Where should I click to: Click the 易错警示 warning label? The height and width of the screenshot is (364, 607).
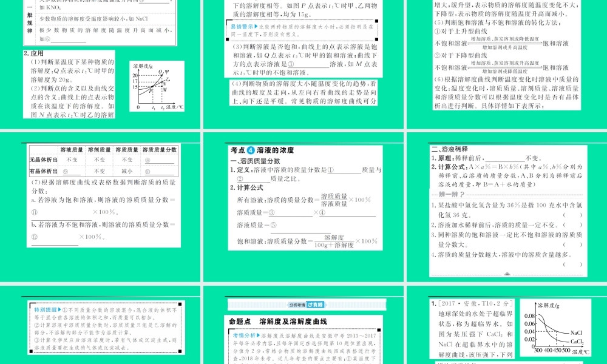[244, 27]
